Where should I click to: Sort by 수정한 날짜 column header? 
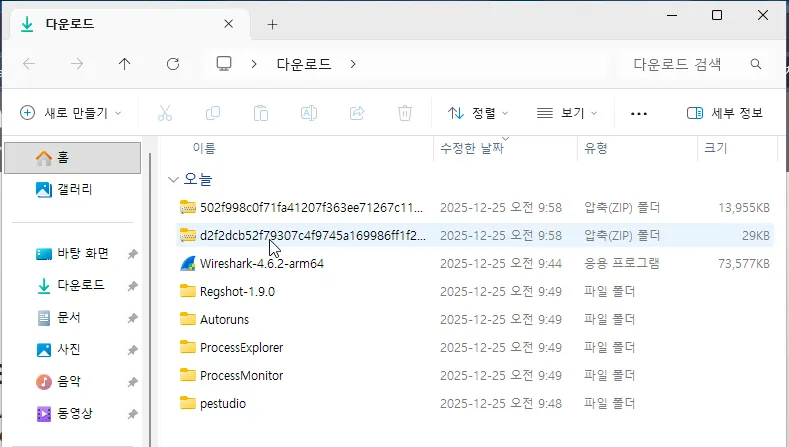[x=472, y=148]
